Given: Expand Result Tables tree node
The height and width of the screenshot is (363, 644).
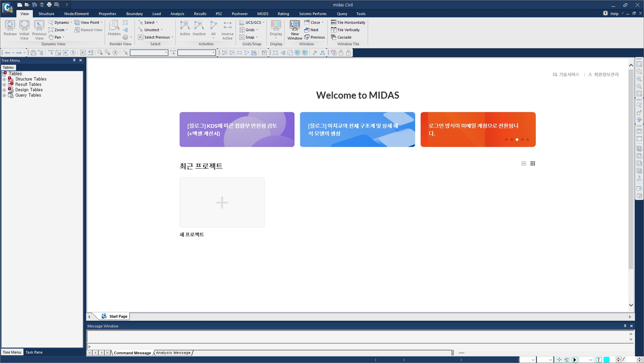Looking at the screenshot, I should (4, 85).
